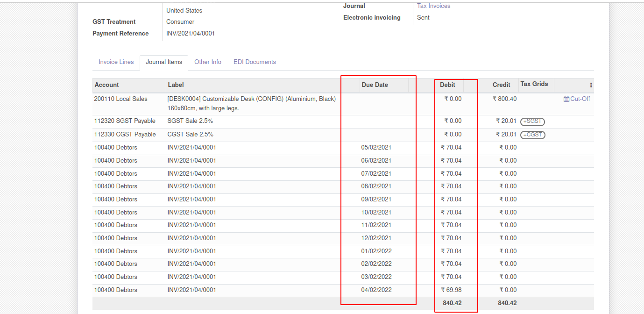The image size is (644, 314).
Task: Click the +SGST tax grid tag
Action: tap(532, 121)
